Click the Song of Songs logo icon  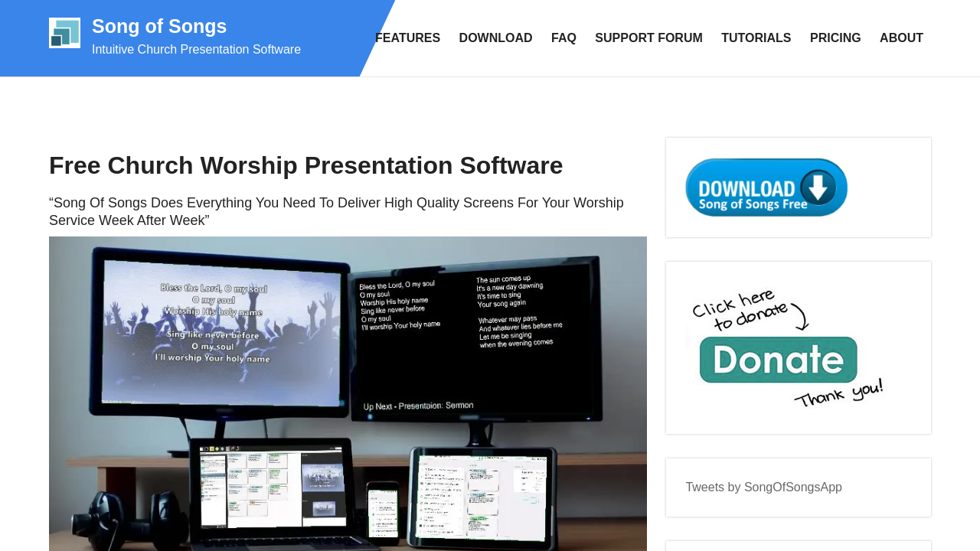pyautogui.click(x=64, y=33)
